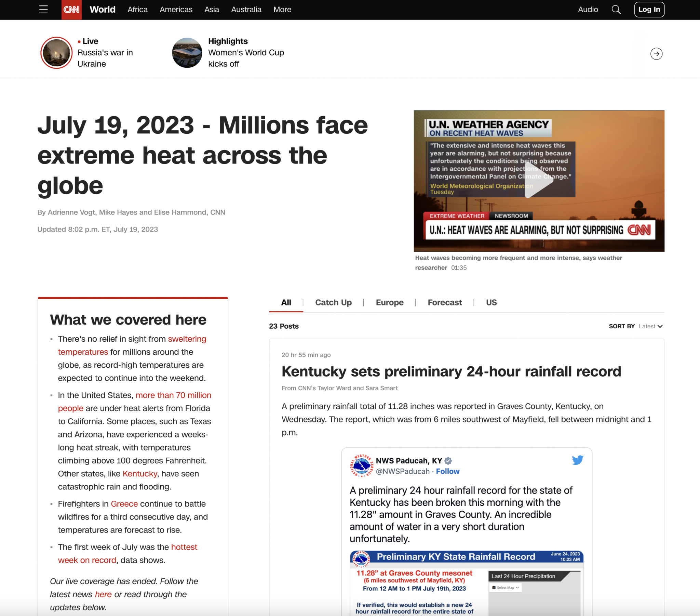Viewport: 700px width, 616px height.
Task: Click the Russia's war in Ukraine thumbnail
Action: pyautogui.click(x=56, y=53)
